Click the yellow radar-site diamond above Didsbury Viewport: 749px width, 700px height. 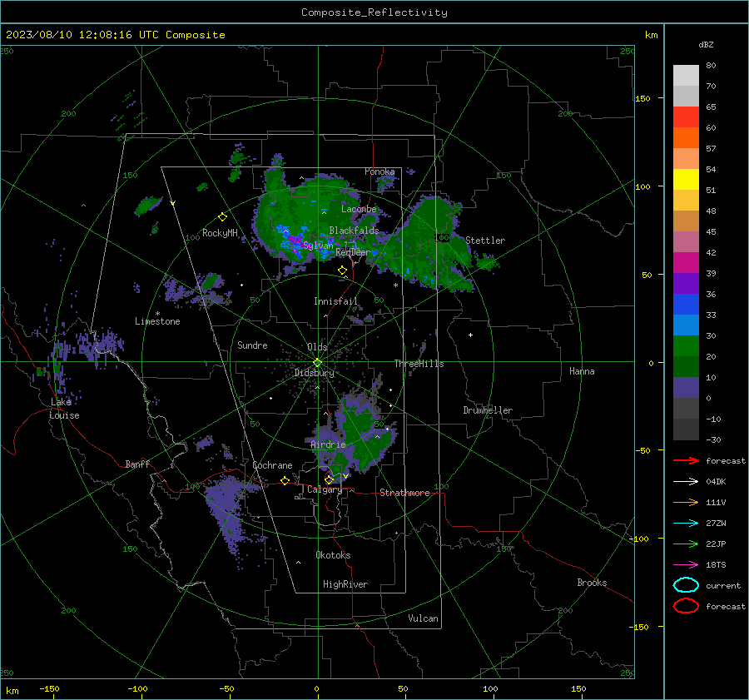pos(317,363)
